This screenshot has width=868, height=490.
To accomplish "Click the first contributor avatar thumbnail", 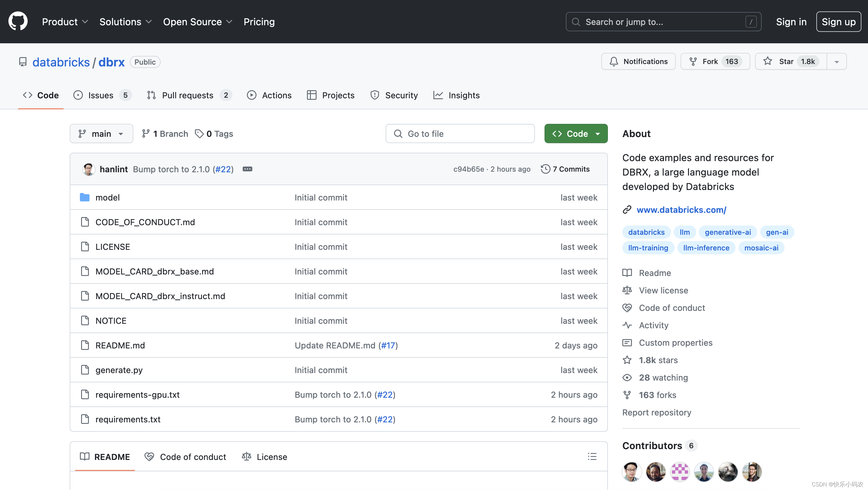I will 631,471.
